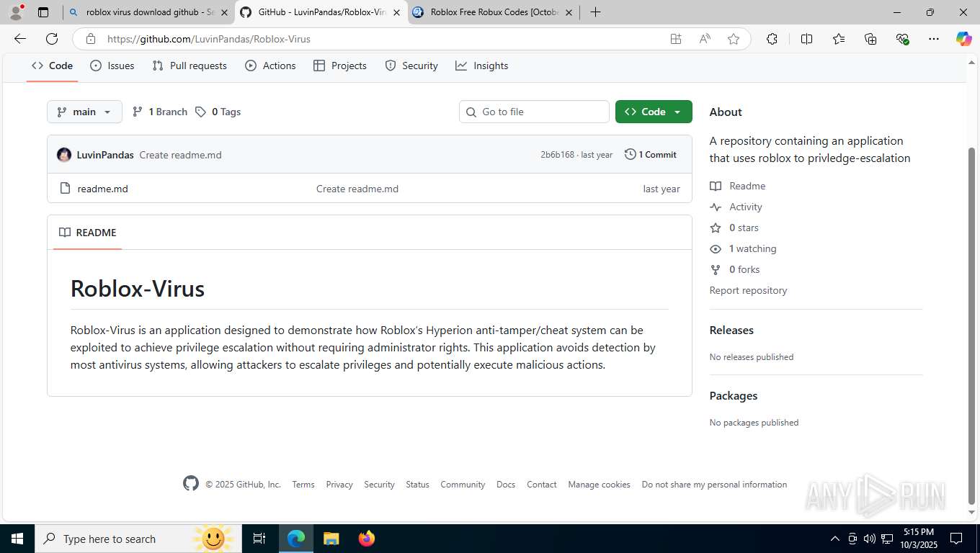Go back to the previous page

pyautogui.click(x=19, y=39)
